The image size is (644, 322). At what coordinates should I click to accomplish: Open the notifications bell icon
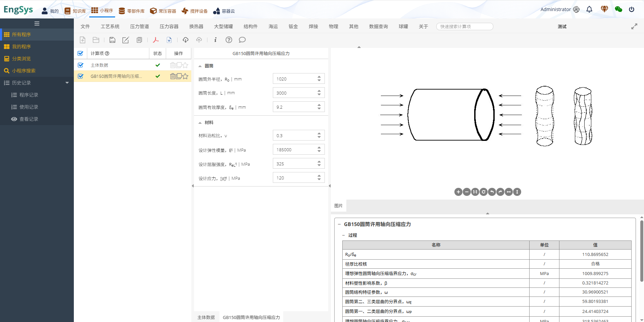pos(589,9)
